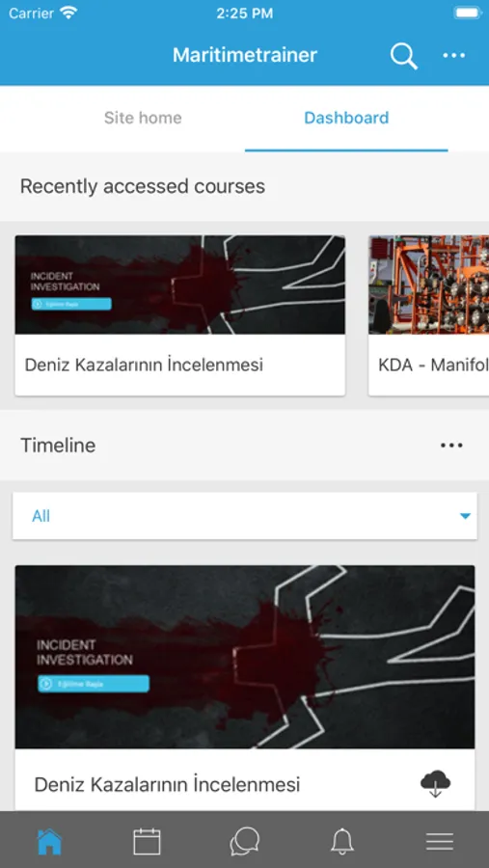Open the hamburger more menu
The height and width of the screenshot is (868, 489).
440,841
